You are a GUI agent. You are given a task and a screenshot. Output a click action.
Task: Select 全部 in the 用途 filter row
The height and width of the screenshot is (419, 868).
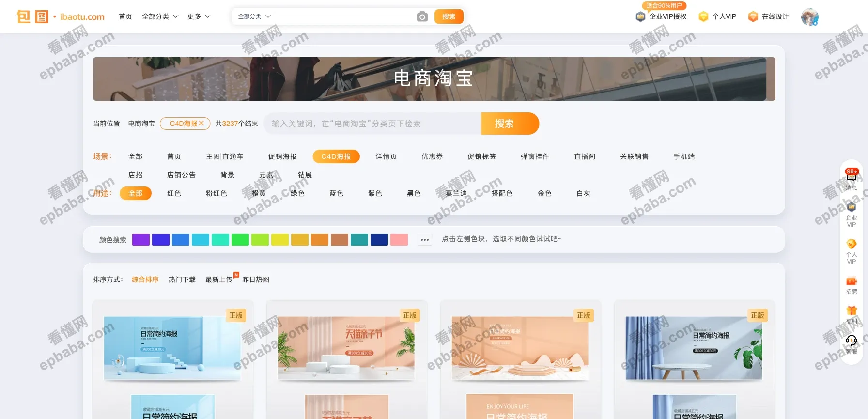(136, 193)
